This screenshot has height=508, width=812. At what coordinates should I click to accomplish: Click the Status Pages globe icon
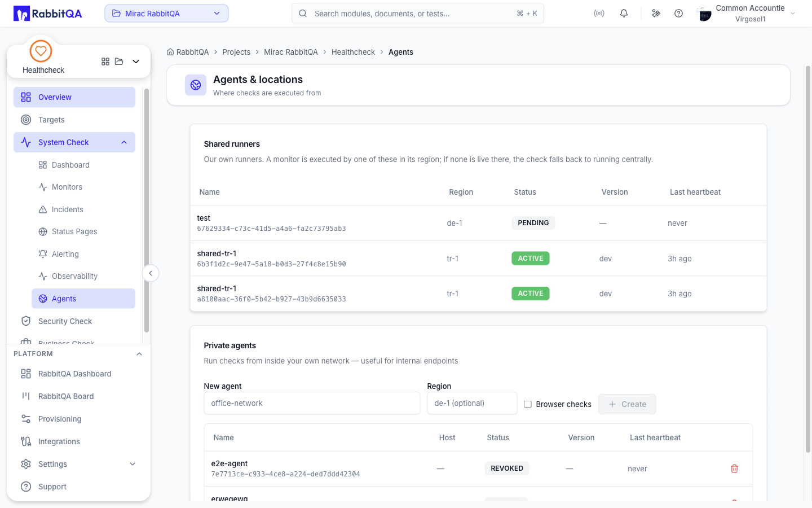(x=43, y=231)
